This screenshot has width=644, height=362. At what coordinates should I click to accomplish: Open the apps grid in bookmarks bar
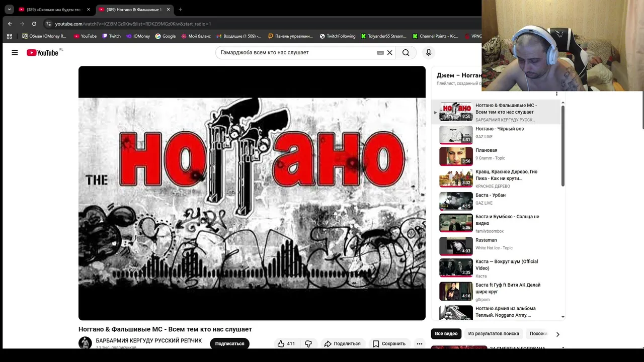point(9,36)
